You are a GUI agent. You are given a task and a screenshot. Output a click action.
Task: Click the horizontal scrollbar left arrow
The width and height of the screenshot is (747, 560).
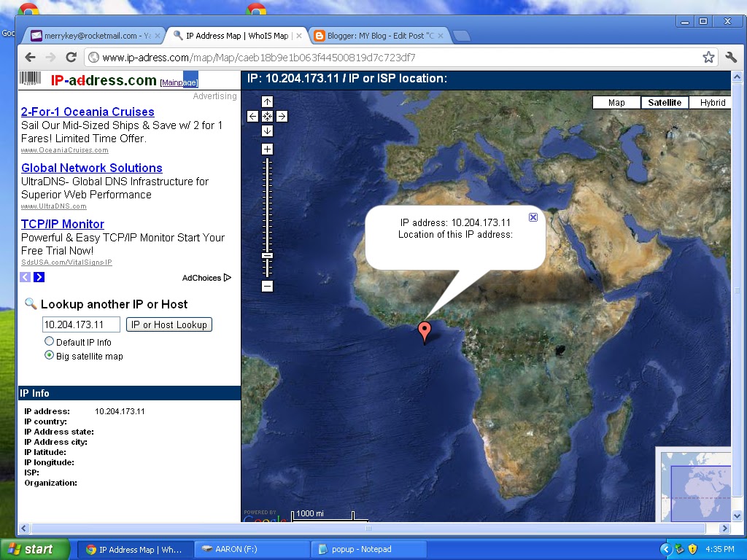24,528
